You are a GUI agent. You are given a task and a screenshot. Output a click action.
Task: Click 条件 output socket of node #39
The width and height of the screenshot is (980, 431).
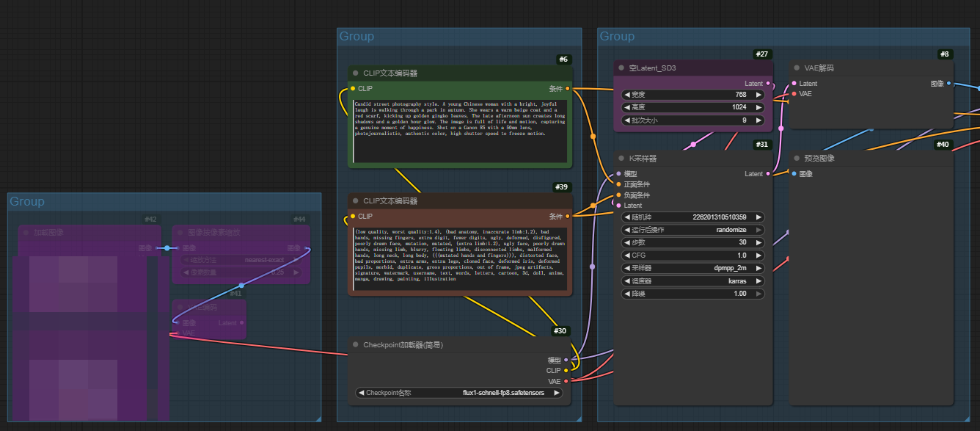(x=567, y=217)
